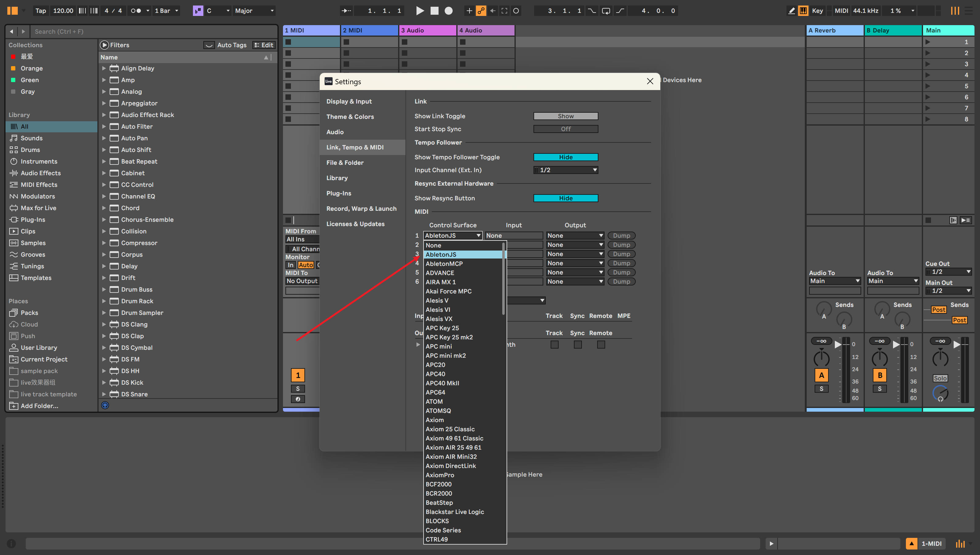Image resolution: width=980 pixels, height=555 pixels.
Task: Click Show for the Link Toggle
Action: (x=565, y=116)
